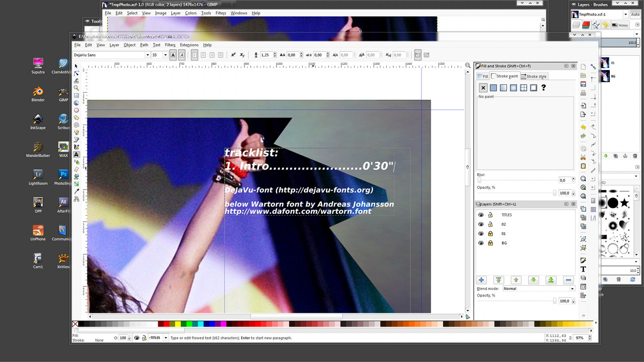Open the font family dropdown

(x=148, y=55)
